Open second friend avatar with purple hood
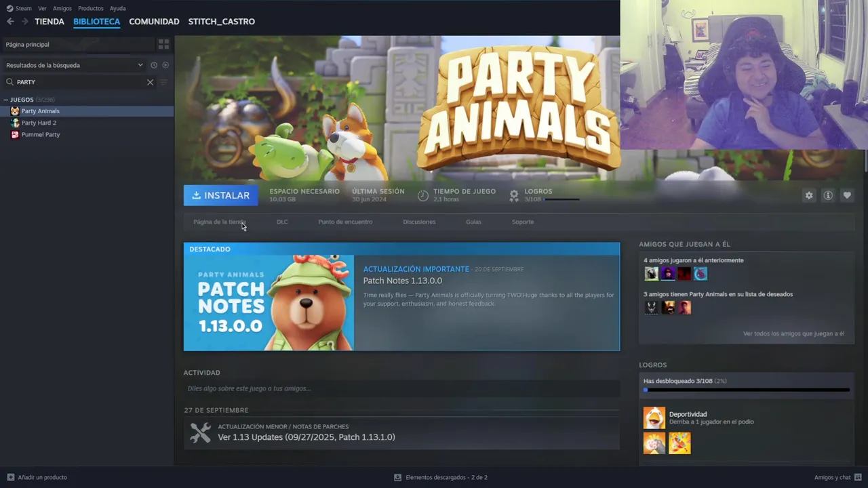 point(668,274)
